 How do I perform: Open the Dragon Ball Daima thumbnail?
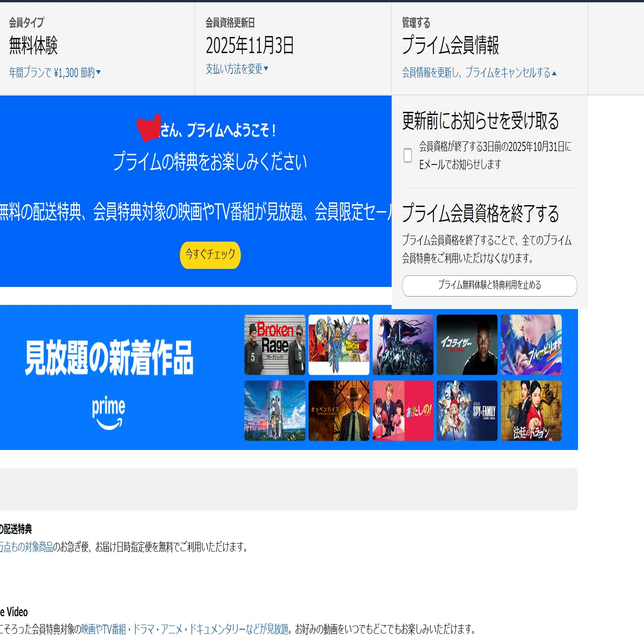pyautogui.click(x=339, y=345)
